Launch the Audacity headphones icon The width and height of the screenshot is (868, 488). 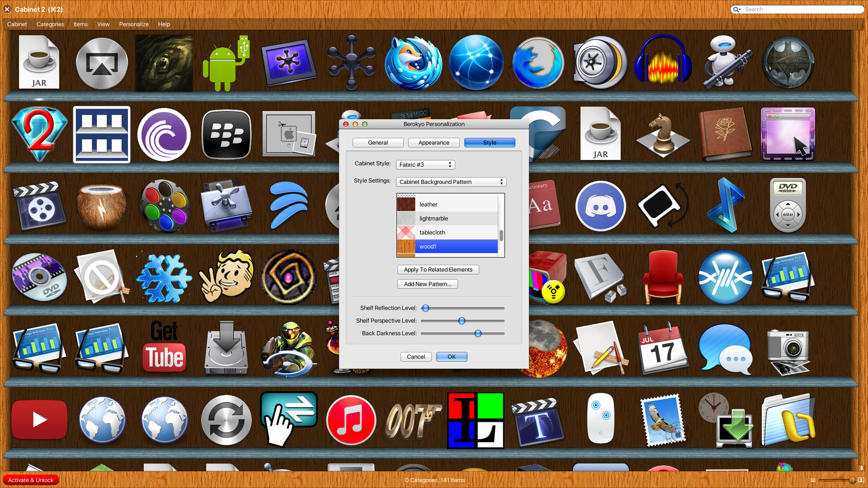(663, 61)
